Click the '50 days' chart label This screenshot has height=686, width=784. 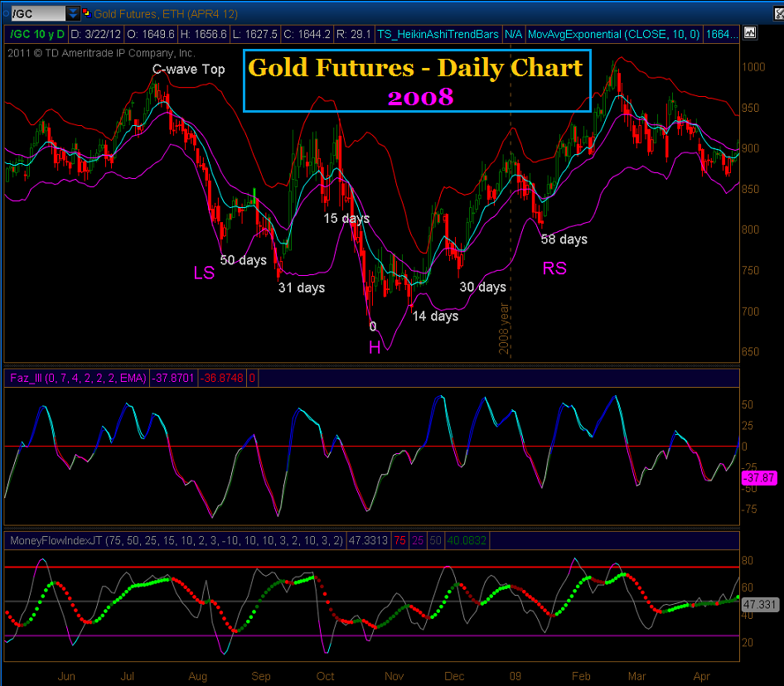pyautogui.click(x=244, y=260)
